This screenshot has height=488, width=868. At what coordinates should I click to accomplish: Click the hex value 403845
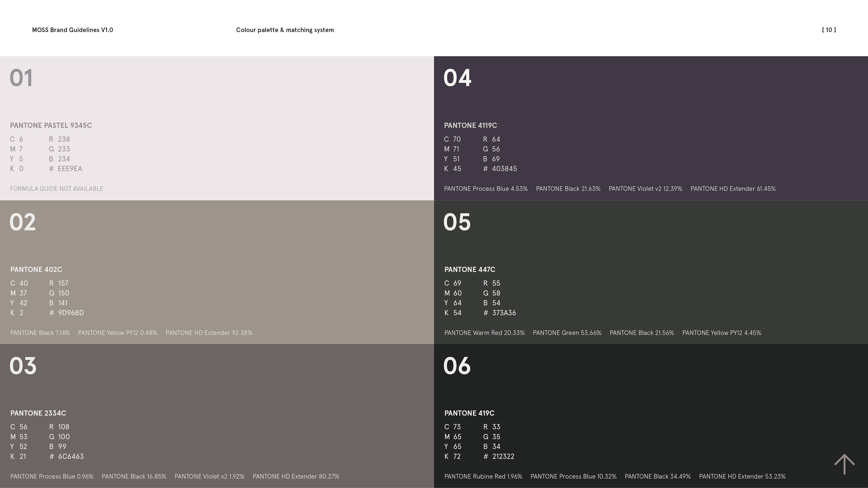505,169
